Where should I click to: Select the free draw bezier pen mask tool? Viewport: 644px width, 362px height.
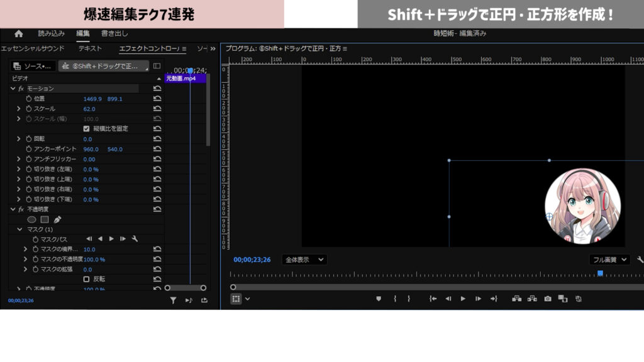(57, 219)
